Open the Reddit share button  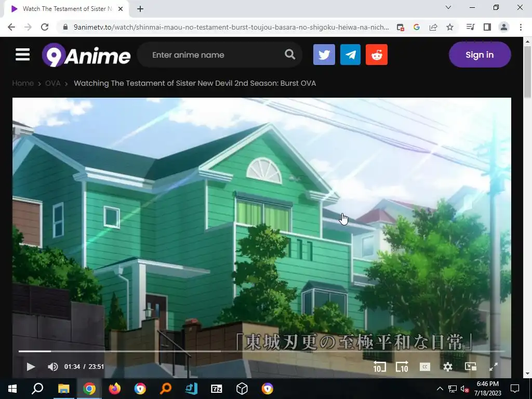377,55
